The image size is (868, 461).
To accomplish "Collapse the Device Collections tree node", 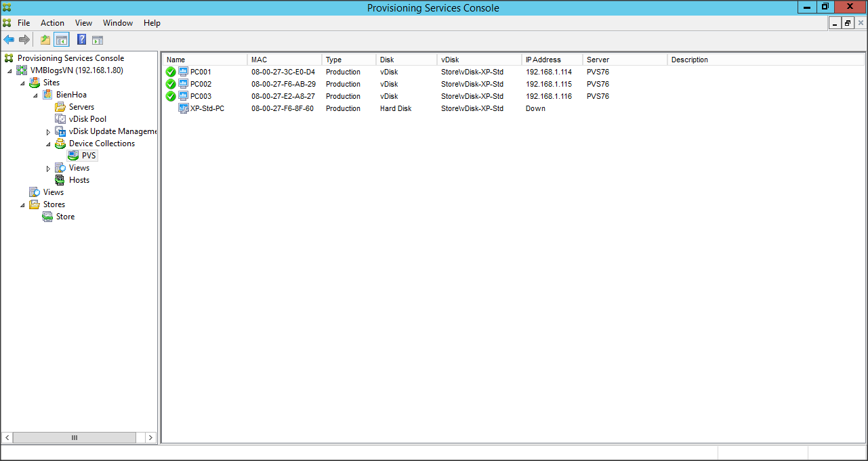I will pos(48,144).
